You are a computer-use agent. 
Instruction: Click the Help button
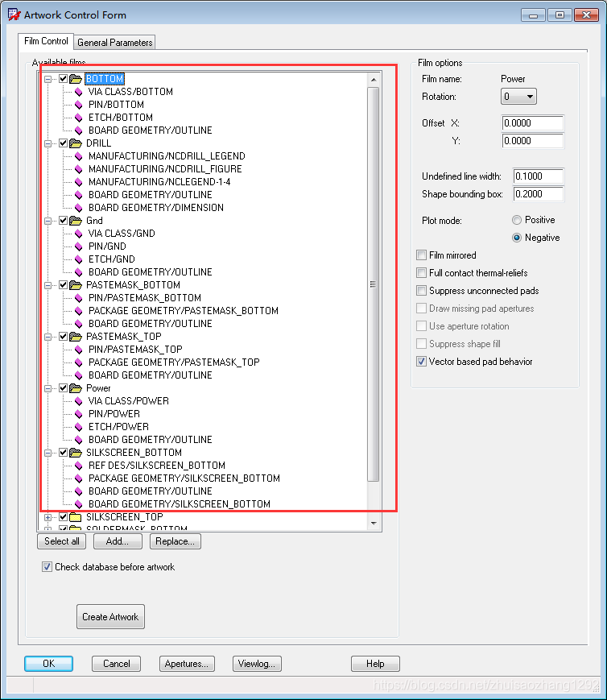[375, 664]
